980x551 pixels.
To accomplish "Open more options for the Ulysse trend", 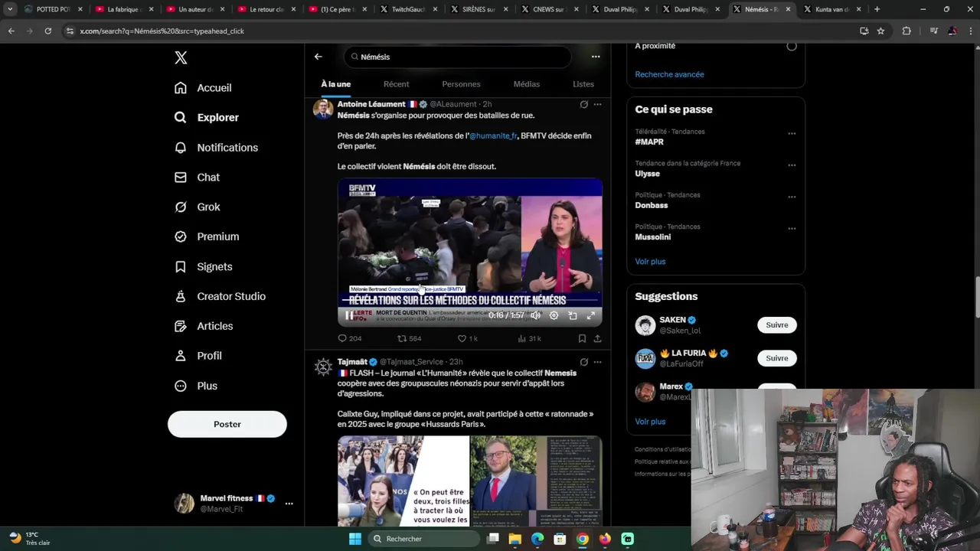I will pos(792,165).
